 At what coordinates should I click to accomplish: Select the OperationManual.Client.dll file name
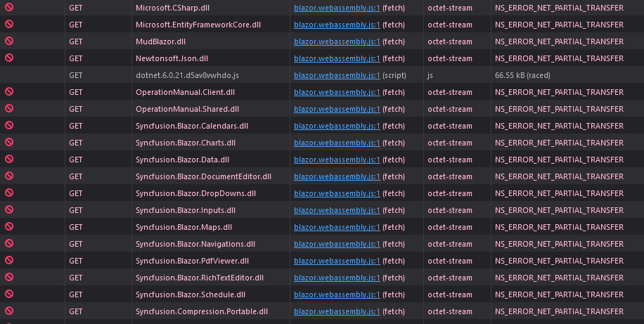click(x=185, y=92)
